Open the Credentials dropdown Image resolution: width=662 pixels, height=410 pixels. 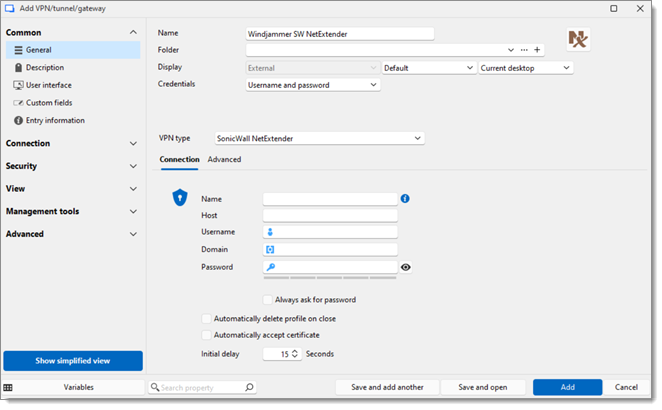coord(313,85)
